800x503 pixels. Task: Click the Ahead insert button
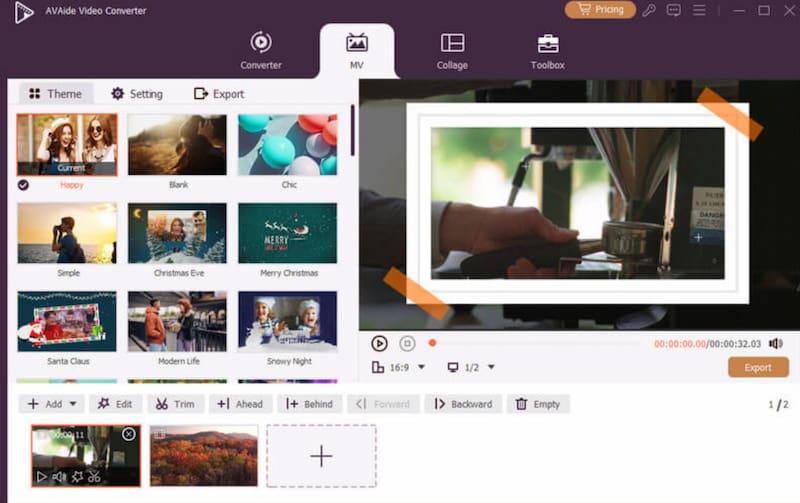[x=240, y=404]
